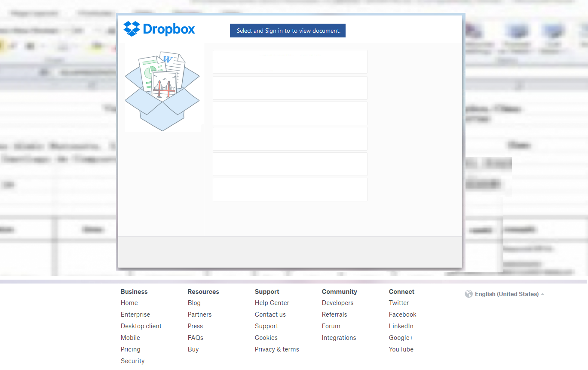Go to the Developers community link
The width and height of the screenshot is (588, 370).
click(x=337, y=303)
